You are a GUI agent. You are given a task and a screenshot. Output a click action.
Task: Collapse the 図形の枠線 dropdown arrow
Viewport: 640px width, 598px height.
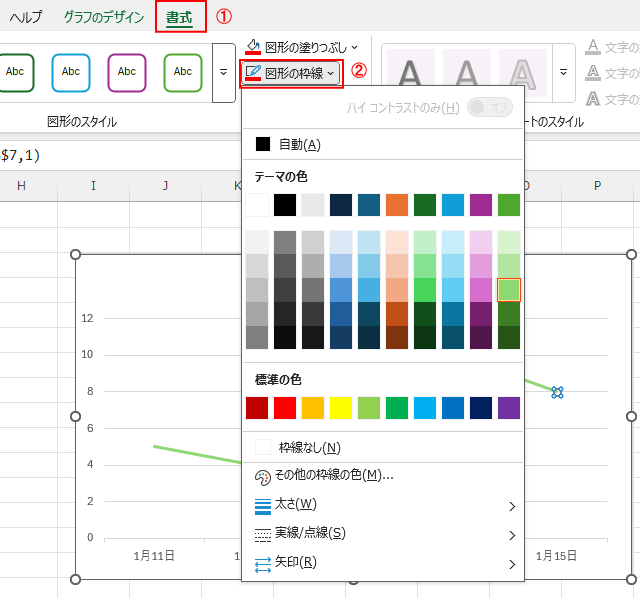(331, 73)
